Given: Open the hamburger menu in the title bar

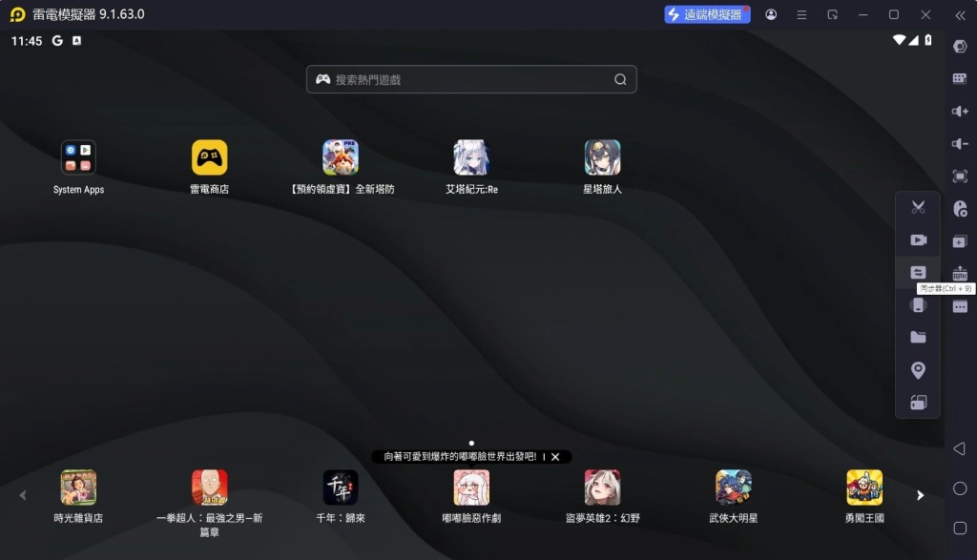Looking at the screenshot, I should tap(801, 15).
